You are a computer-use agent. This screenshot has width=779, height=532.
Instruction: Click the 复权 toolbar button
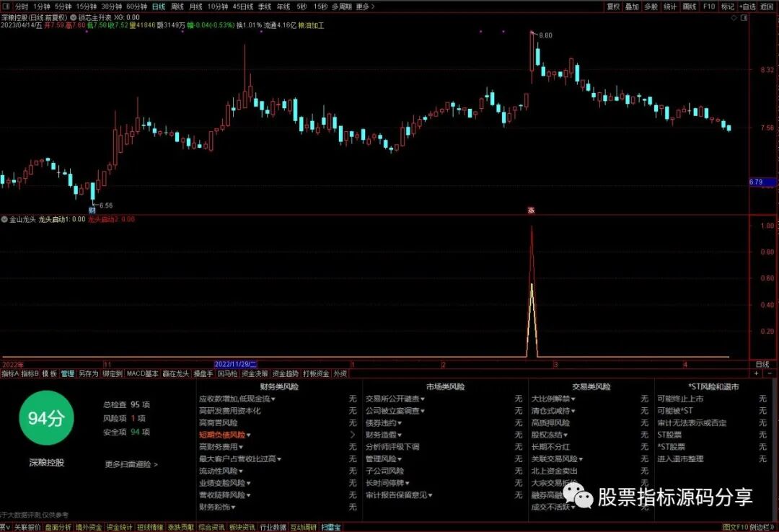coord(614,6)
